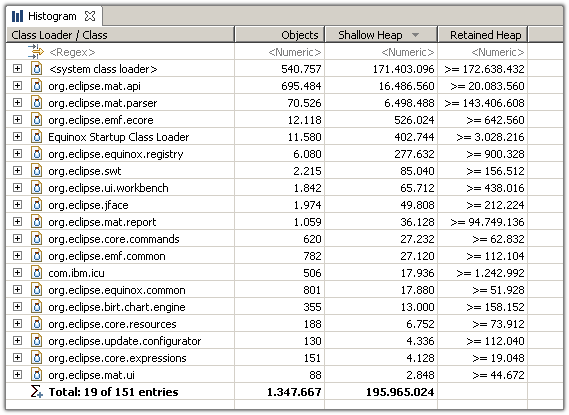Select the org.eclipse.core.expressions row label
Image resolution: width=569 pixels, height=415 pixels.
coord(117,358)
